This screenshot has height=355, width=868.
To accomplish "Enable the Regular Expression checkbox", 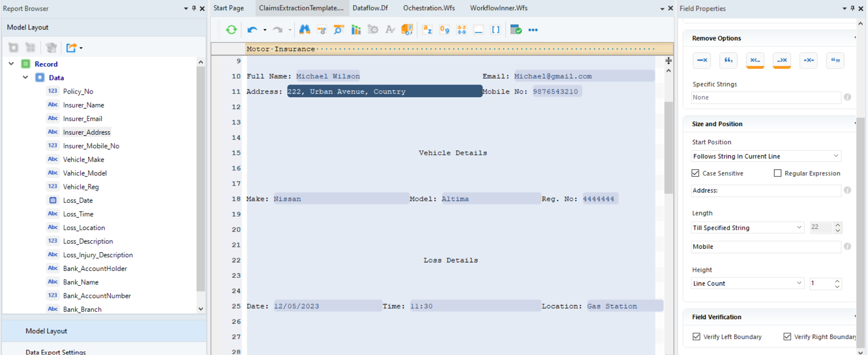I will click(778, 173).
